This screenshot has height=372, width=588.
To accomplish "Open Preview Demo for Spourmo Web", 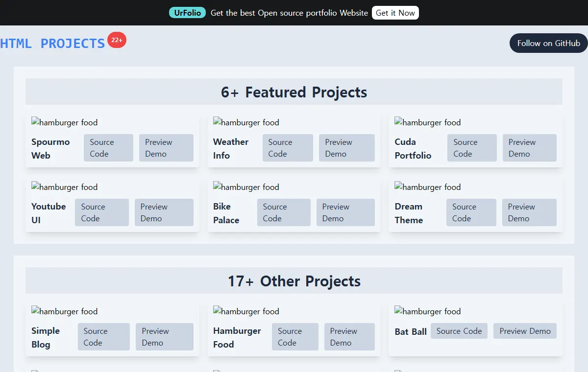I will coord(166,148).
